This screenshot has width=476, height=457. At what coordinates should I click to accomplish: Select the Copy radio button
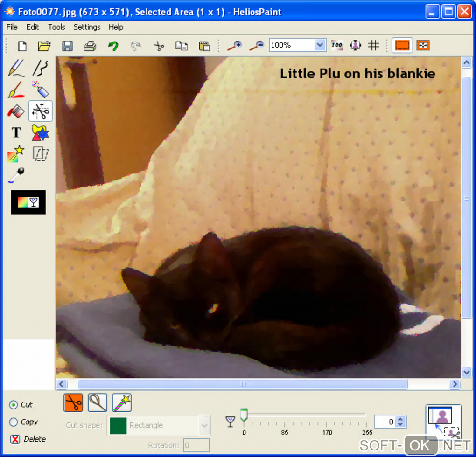(14, 422)
